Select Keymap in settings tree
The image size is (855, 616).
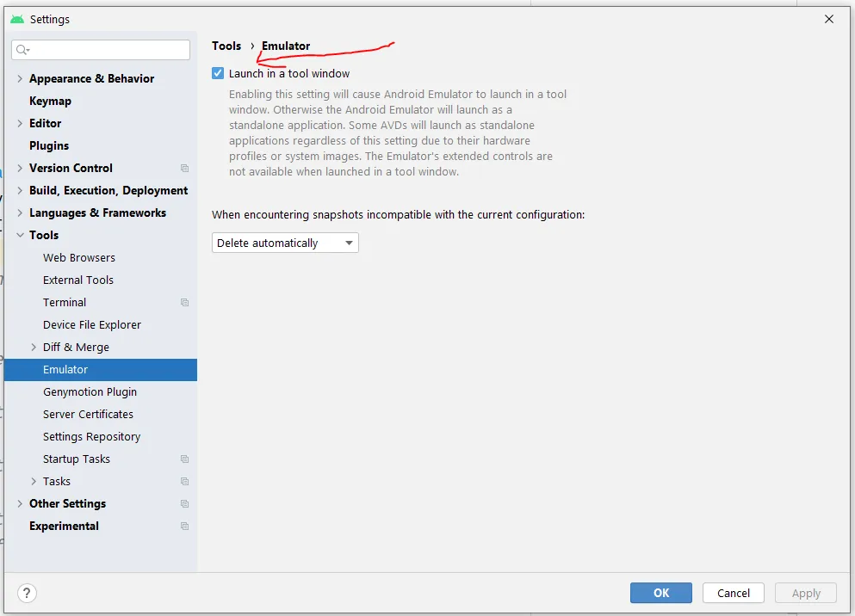50,101
